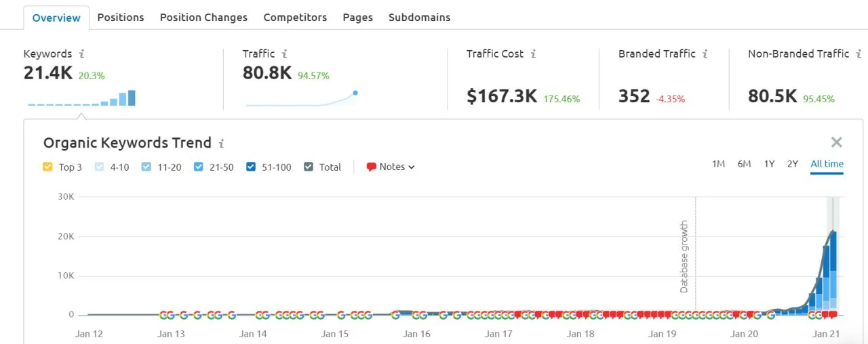Switch to the Overview tab

[56, 18]
